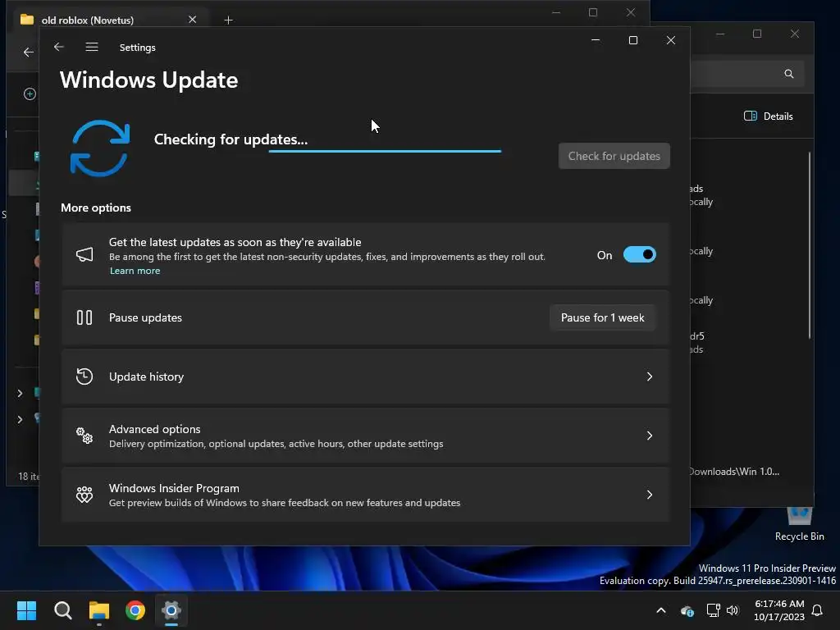Click the back arrow in Settings
Screen dimensions: 840x630
[59, 47]
